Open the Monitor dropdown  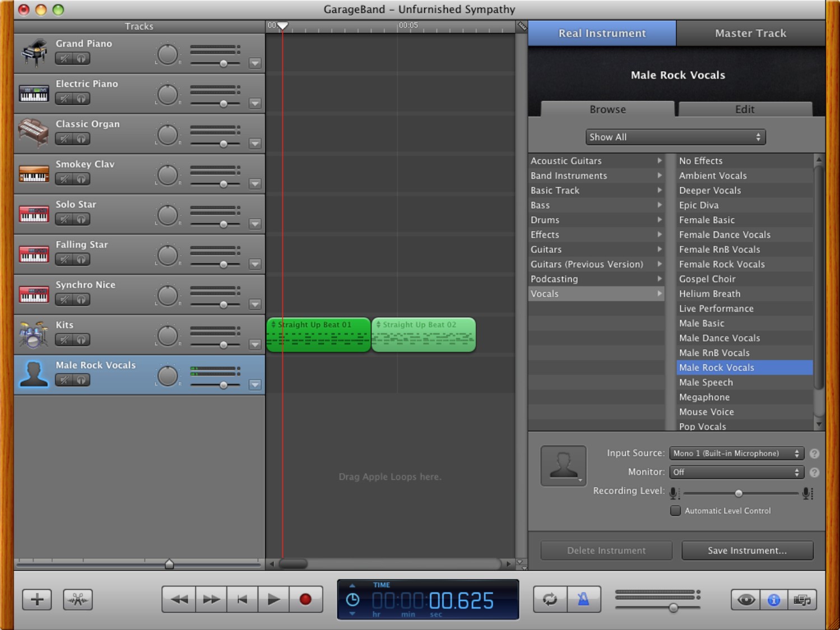737,472
